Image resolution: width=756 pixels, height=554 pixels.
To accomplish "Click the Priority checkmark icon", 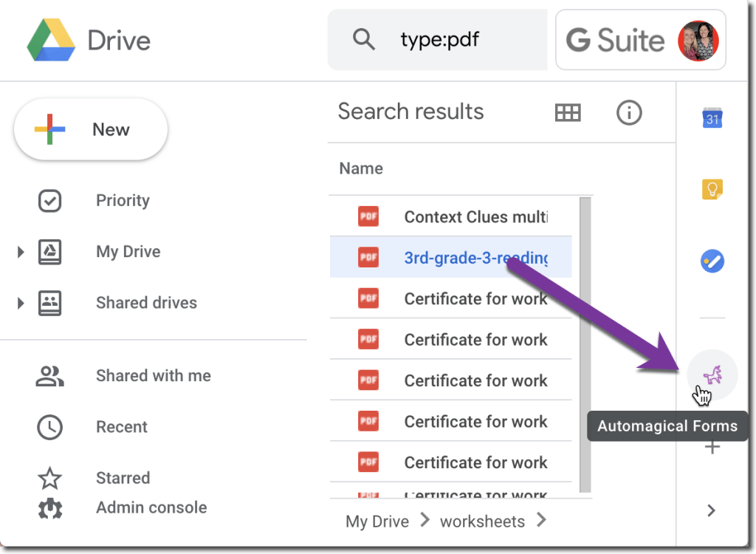I will click(49, 201).
